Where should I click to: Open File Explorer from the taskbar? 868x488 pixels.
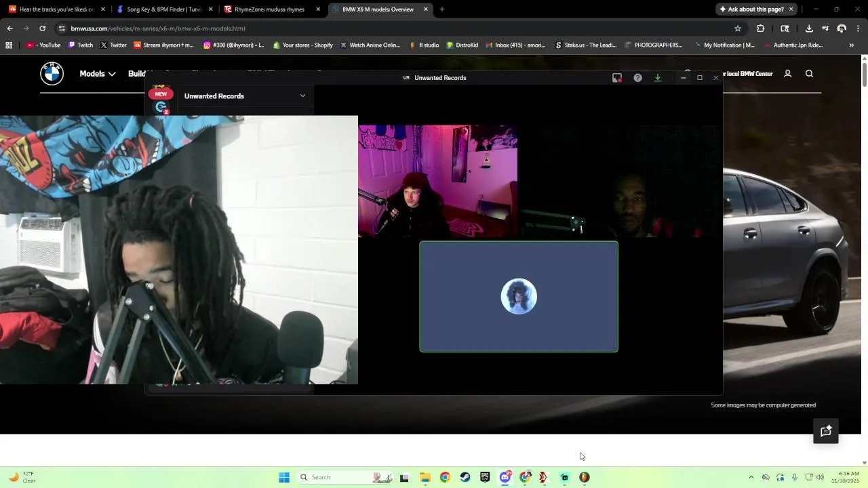click(425, 477)
